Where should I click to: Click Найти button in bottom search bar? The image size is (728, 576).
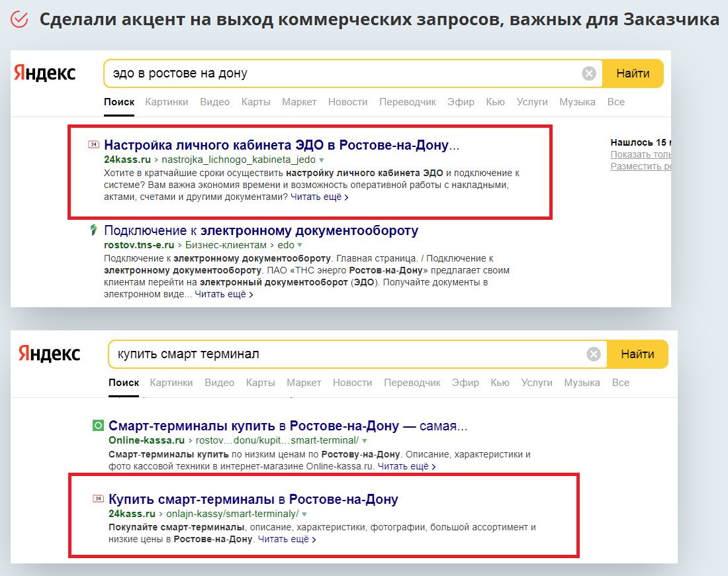tap(637, 354)
